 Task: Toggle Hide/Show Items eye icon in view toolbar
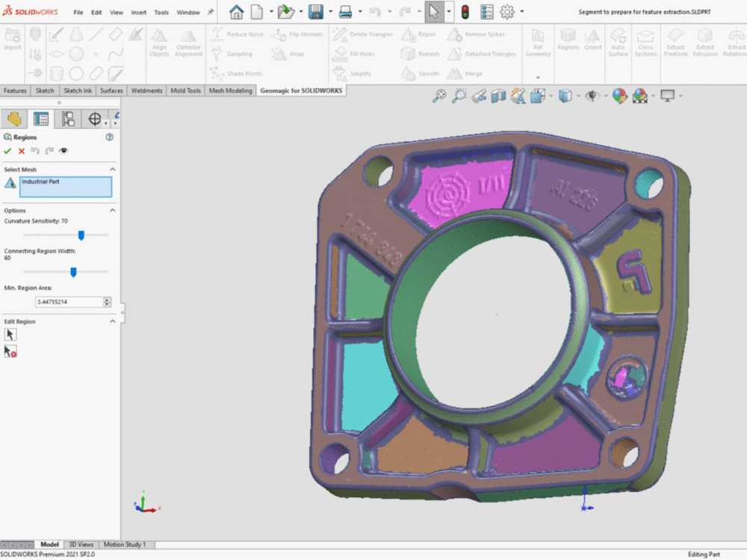tap(592, 96)
